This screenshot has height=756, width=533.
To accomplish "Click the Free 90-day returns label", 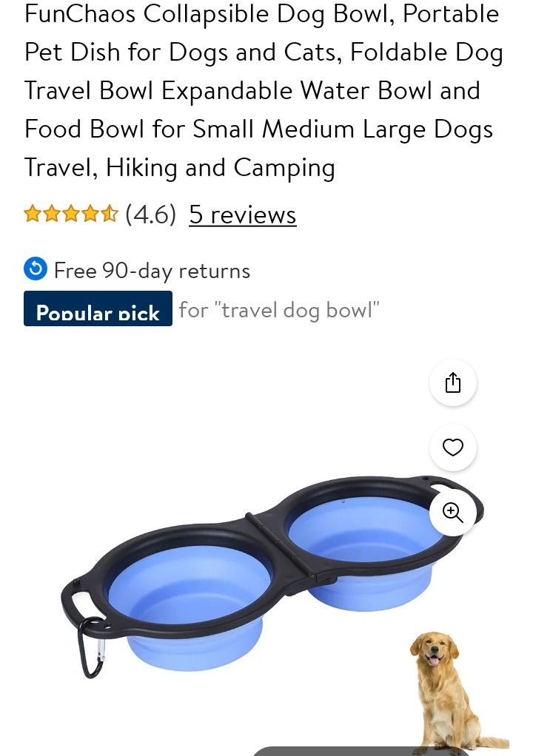I will point(152,271).
